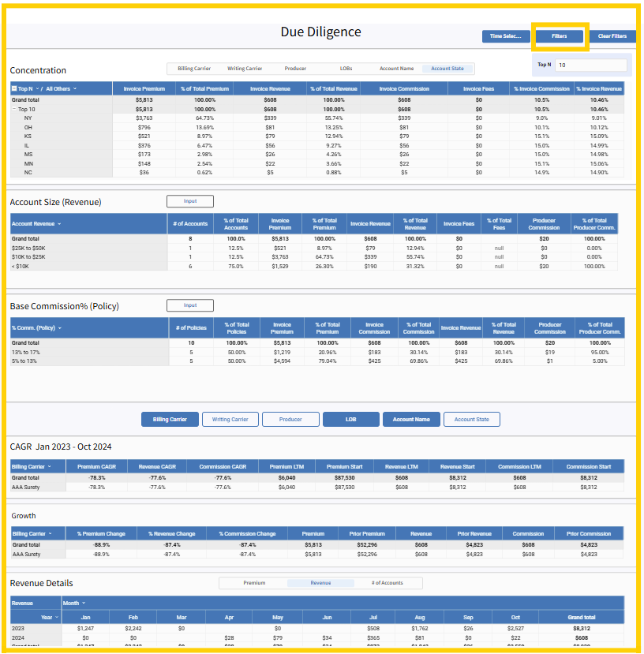
Task: Switch Revenue Details to Premium tab
Action: 254,583
